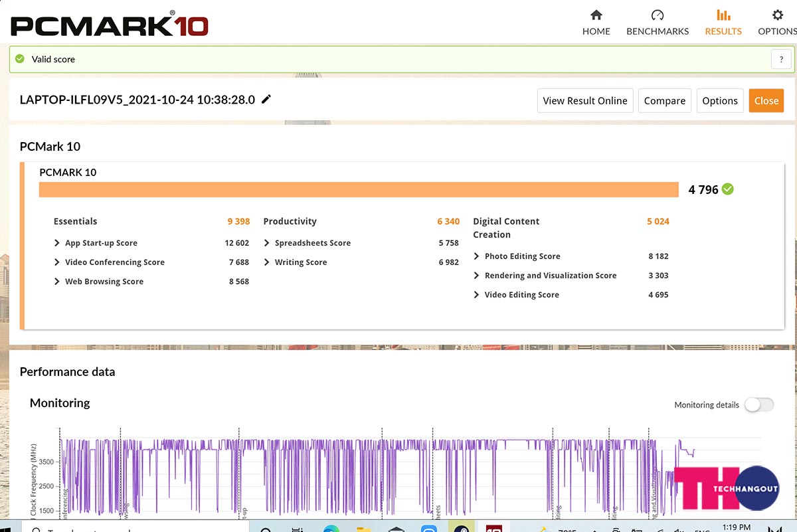The height and width of the screenshot is (532, 797).
Task: Click the green check beside 4 796
Action: click(728, 189)
